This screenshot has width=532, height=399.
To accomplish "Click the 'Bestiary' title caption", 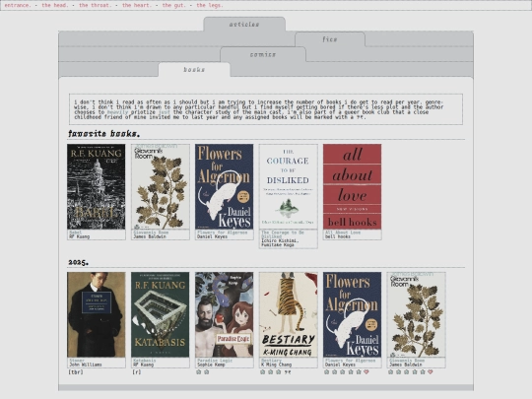I will (272, 361).
